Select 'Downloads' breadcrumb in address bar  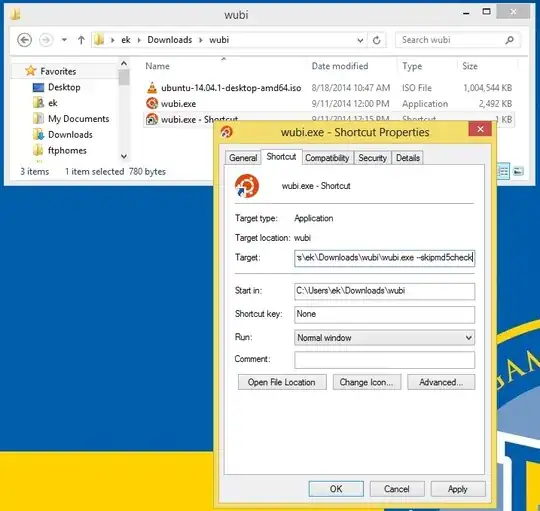(x=169, y=40)
